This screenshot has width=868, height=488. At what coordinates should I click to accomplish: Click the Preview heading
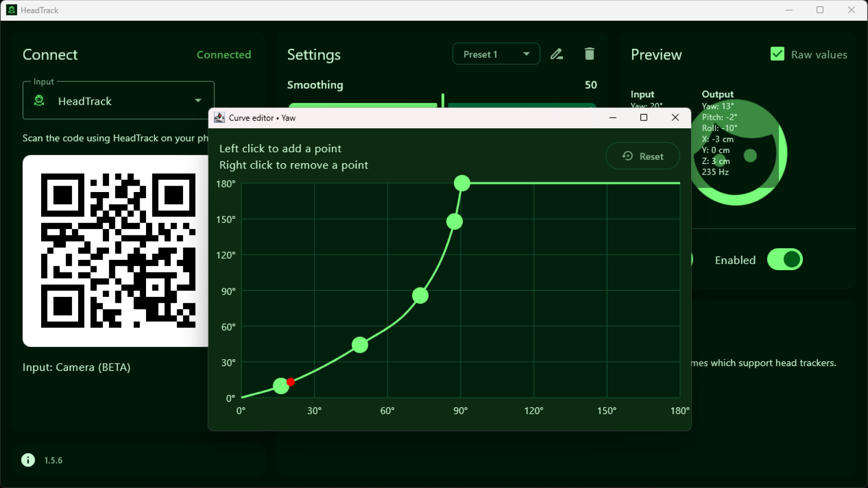(656, 55)
